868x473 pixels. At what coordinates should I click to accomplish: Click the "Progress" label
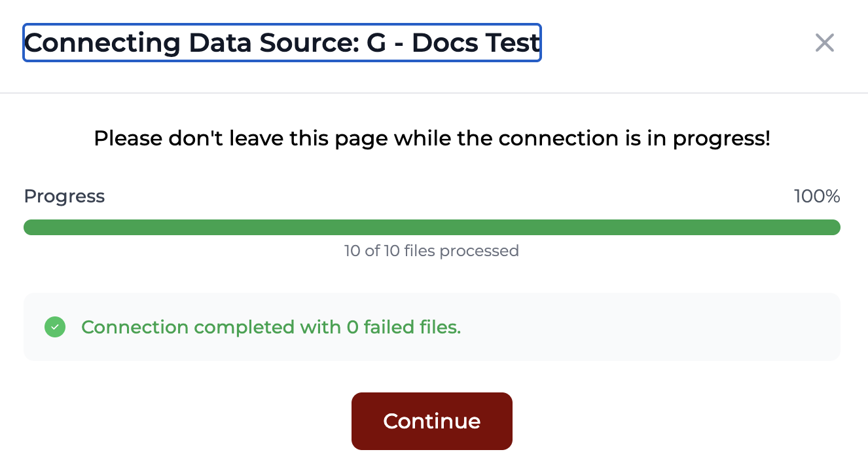click(x=64, y=197)
